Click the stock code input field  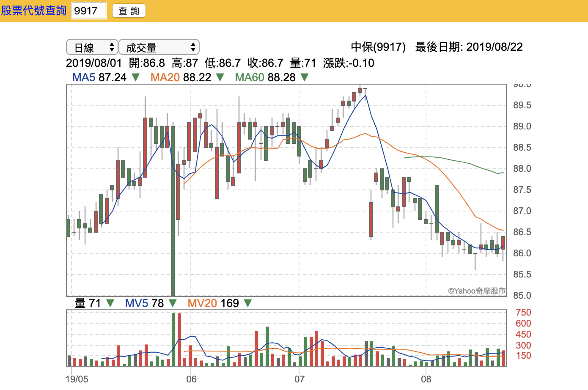(x=88, y=11)
